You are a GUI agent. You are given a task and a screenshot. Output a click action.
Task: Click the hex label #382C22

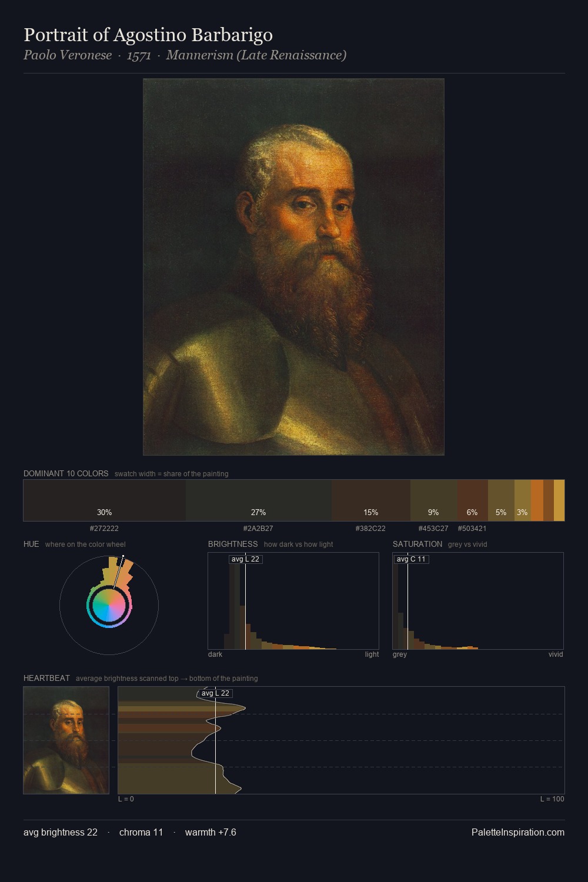click(x=370, y=529)
